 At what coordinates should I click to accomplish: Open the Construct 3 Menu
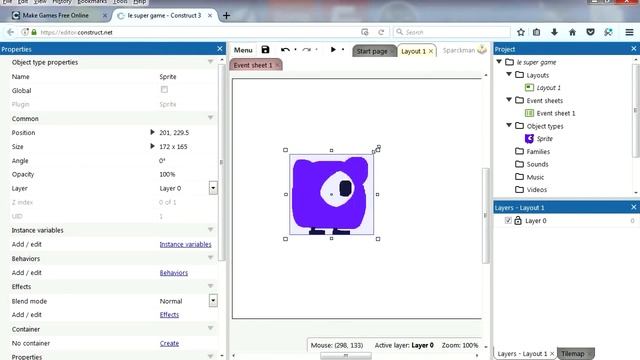[x=243, y=50]
